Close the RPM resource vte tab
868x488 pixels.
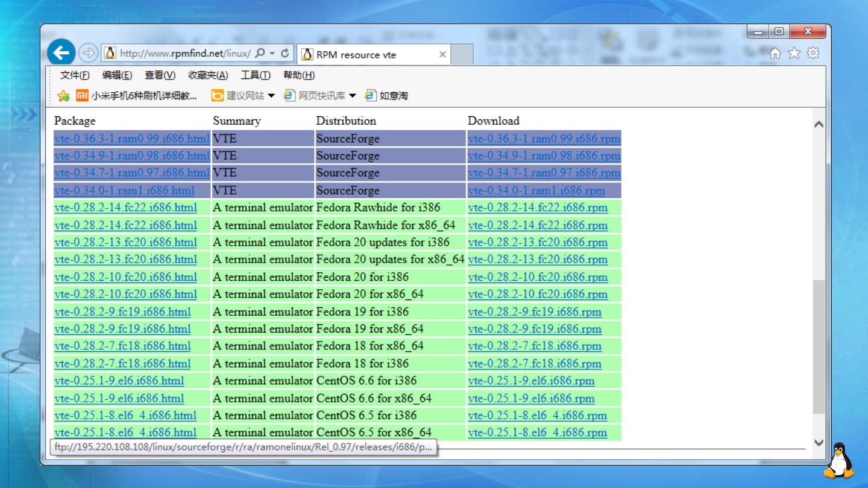pyautogui.click(x=442, y=54)
